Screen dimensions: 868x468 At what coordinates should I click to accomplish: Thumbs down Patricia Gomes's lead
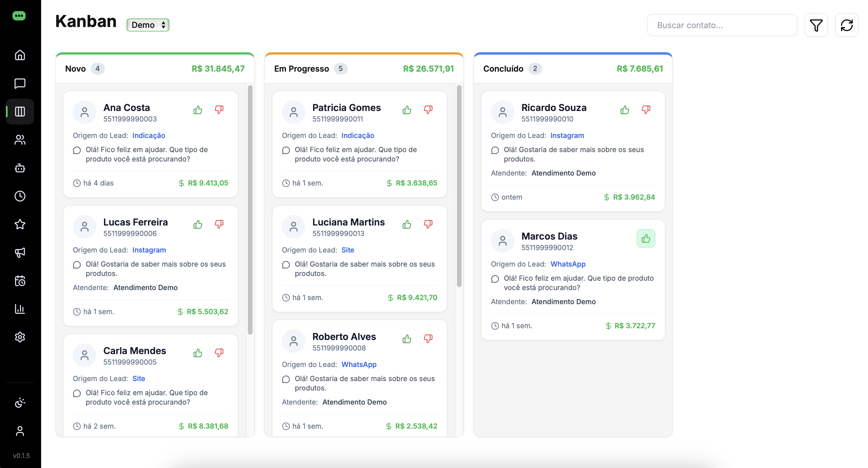428,110
